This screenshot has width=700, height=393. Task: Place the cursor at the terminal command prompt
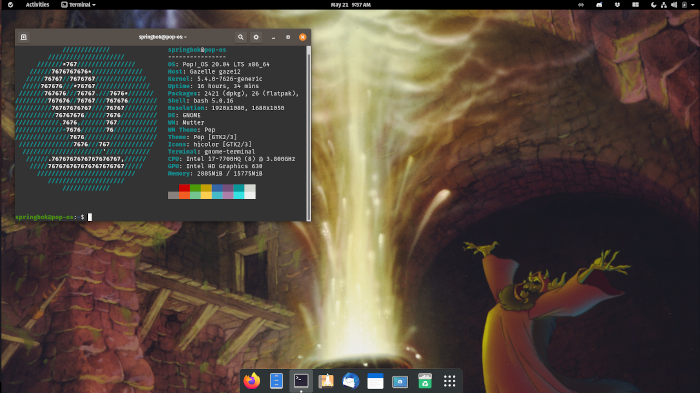(90, 217)
